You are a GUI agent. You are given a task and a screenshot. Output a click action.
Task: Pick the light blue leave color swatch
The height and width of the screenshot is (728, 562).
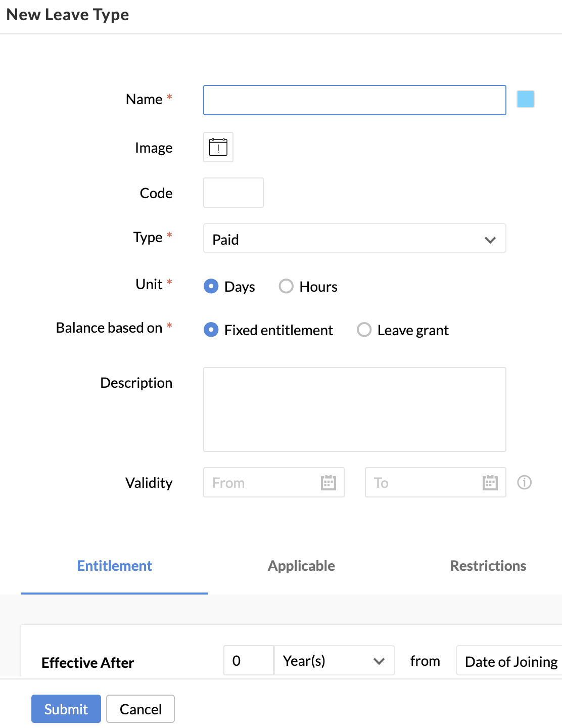[x=526, y=99]
